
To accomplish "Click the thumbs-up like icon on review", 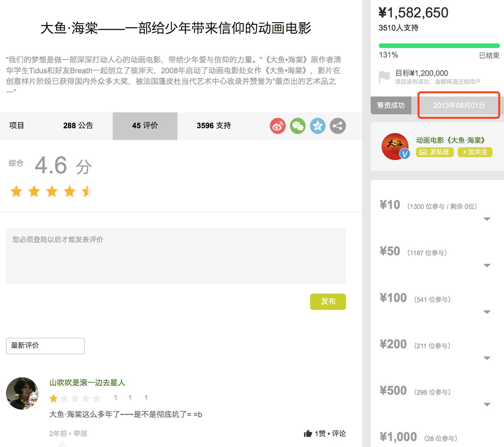I will click(x=308, y=434).
